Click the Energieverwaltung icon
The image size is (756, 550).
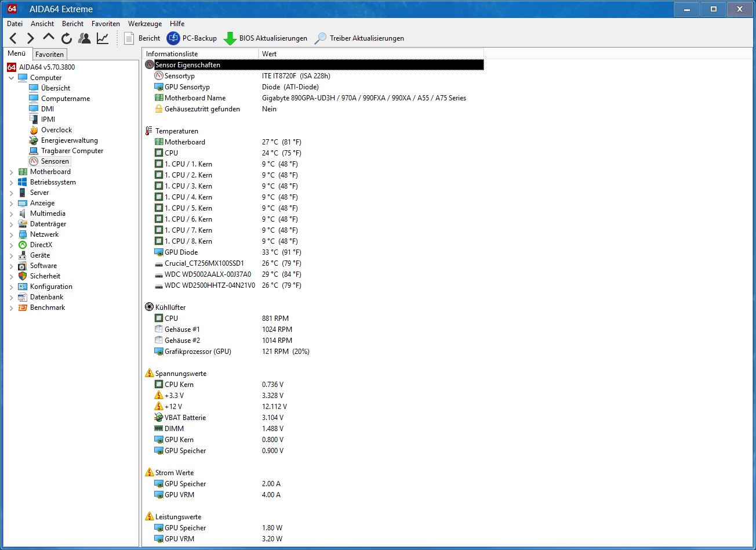34,140
